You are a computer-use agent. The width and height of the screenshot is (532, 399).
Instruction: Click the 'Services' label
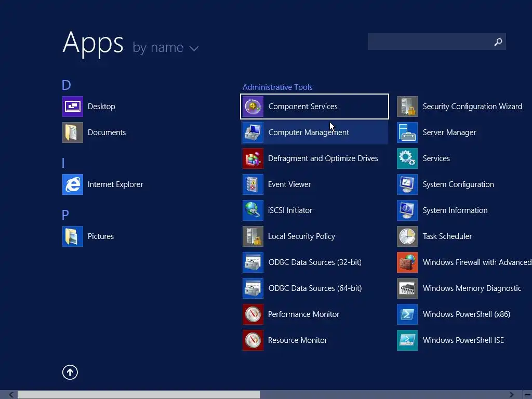[436, 158]
